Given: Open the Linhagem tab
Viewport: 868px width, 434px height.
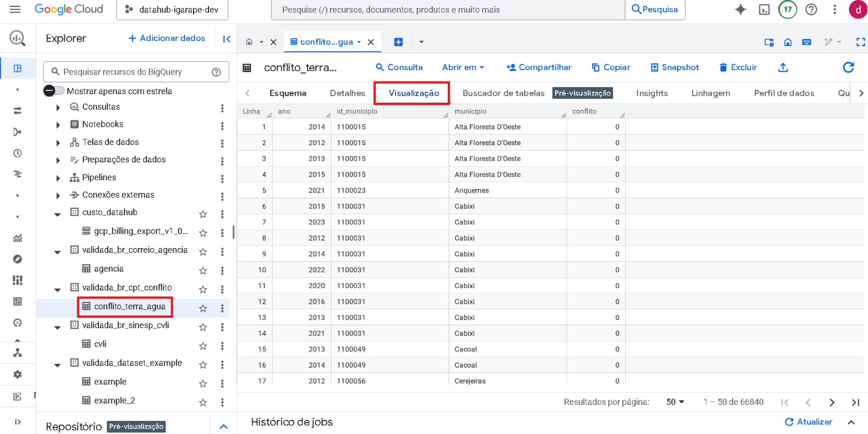Looking at the screenshot, I should tap(710, 93).
